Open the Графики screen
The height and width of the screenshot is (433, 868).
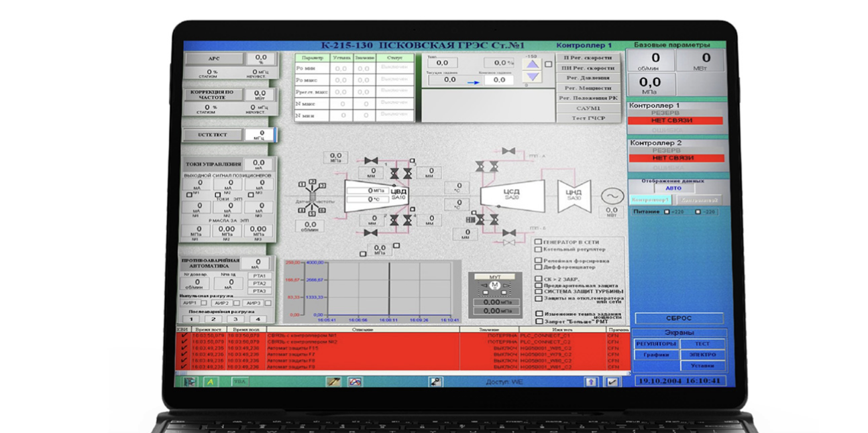coord(653,355)
